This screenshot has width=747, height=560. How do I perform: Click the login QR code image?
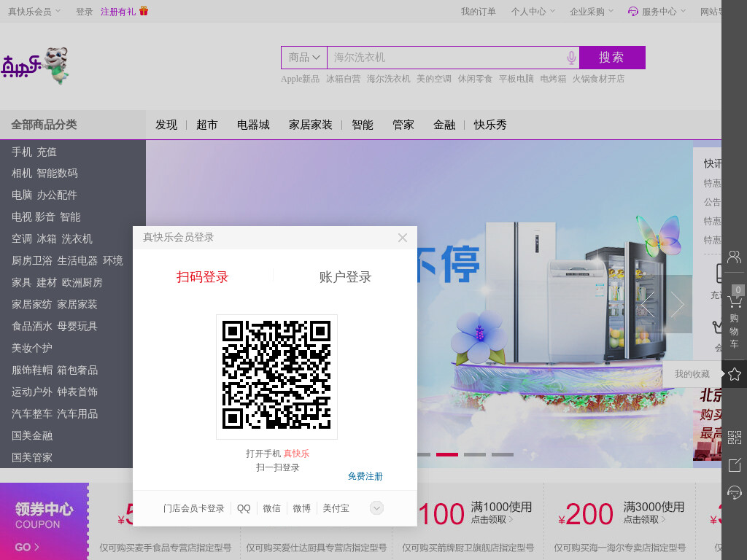tap(276, 376)
